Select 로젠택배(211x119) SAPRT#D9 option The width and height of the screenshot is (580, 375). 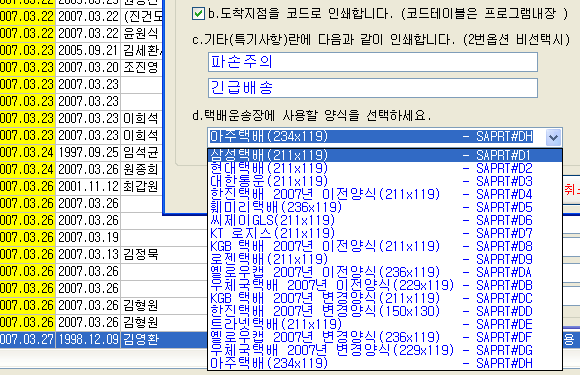tap(385, 259)
